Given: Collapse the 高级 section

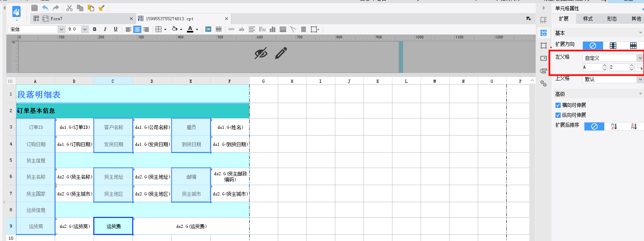Looking at the screenshot, I should coord(640,94).
